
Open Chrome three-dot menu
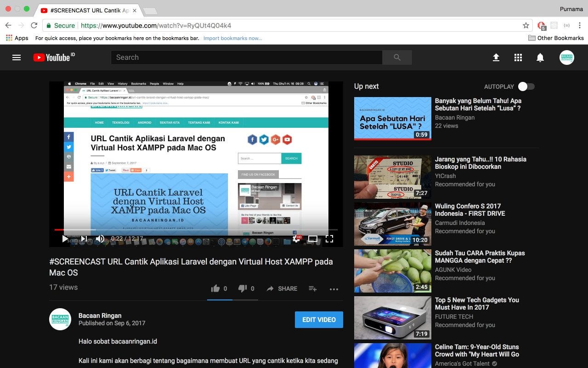tap(579, 25)
